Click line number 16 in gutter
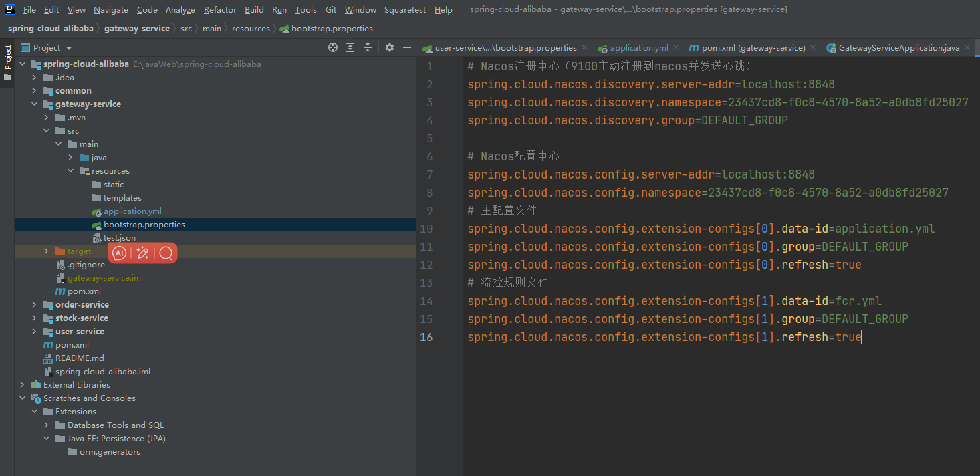The height and width of the screenshot is (476, 980). coord(426,337)
